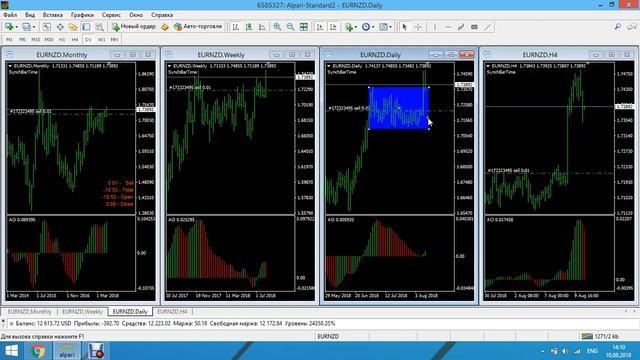Expand the Profiles dropdown arrow
The width and height of the screenshot is (640, 360).
click(34, 27)
